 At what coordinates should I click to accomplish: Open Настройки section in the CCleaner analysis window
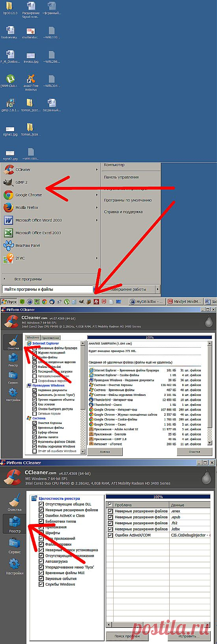[x=13, y=394]
